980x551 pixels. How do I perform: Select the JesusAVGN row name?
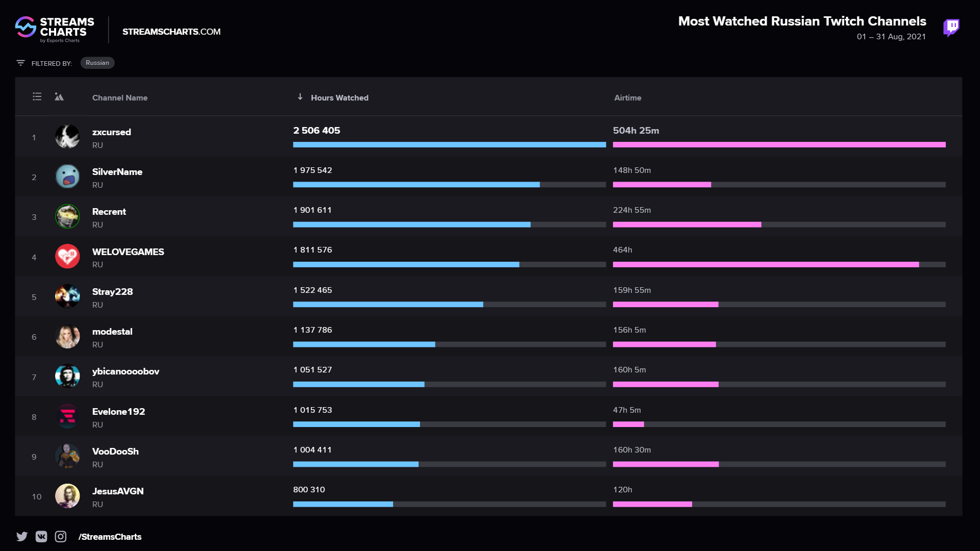(x=117, y=491)
